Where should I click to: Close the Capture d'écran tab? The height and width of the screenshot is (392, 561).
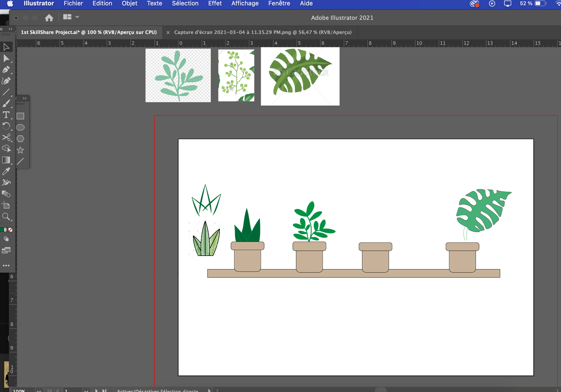[x=168, y=32]
